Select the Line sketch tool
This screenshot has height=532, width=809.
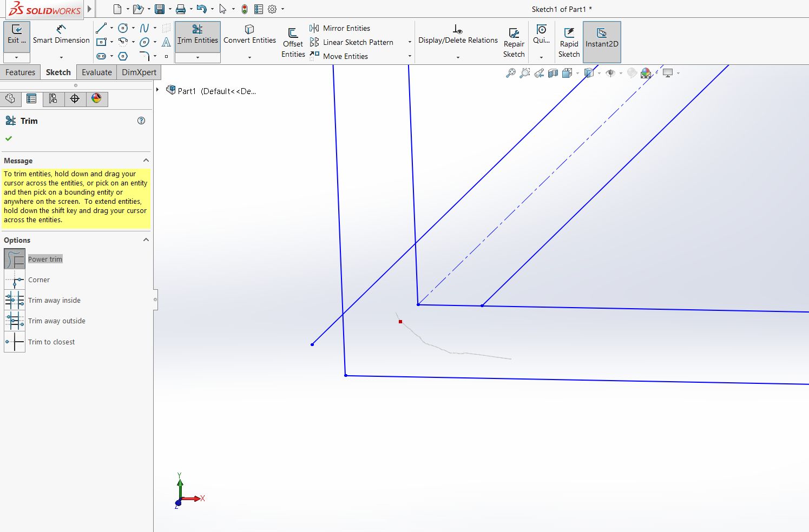[x=101, y=28]
